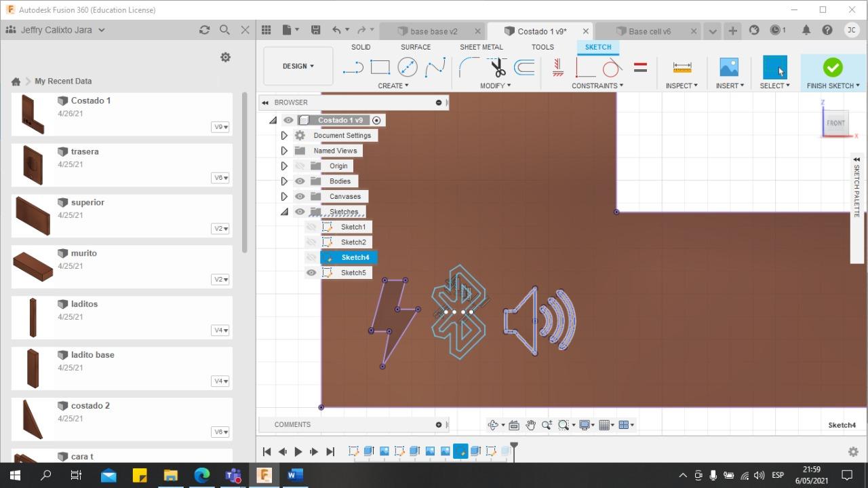Toggle visibility of Sketch1

pyautogui.click(x=311, y=227)
